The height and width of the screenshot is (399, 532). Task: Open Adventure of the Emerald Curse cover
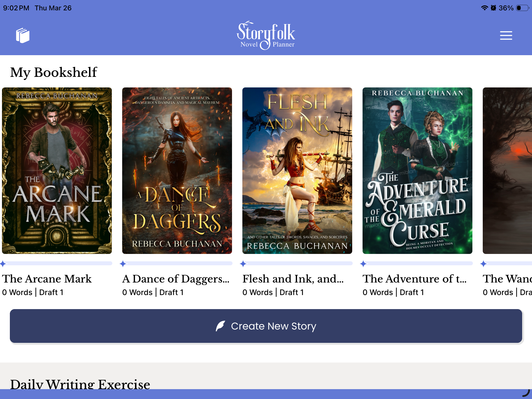point(417,170)
